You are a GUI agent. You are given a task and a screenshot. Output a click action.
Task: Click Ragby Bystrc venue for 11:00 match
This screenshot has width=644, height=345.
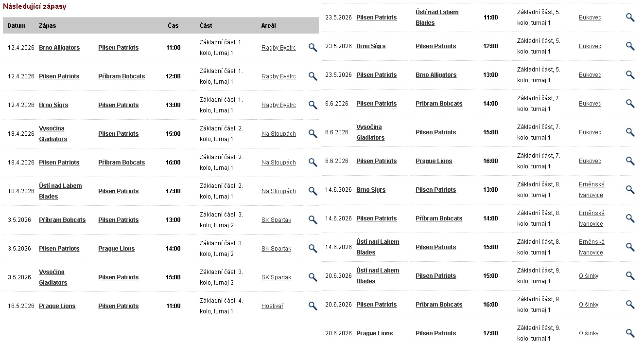[x=278, y=48]
